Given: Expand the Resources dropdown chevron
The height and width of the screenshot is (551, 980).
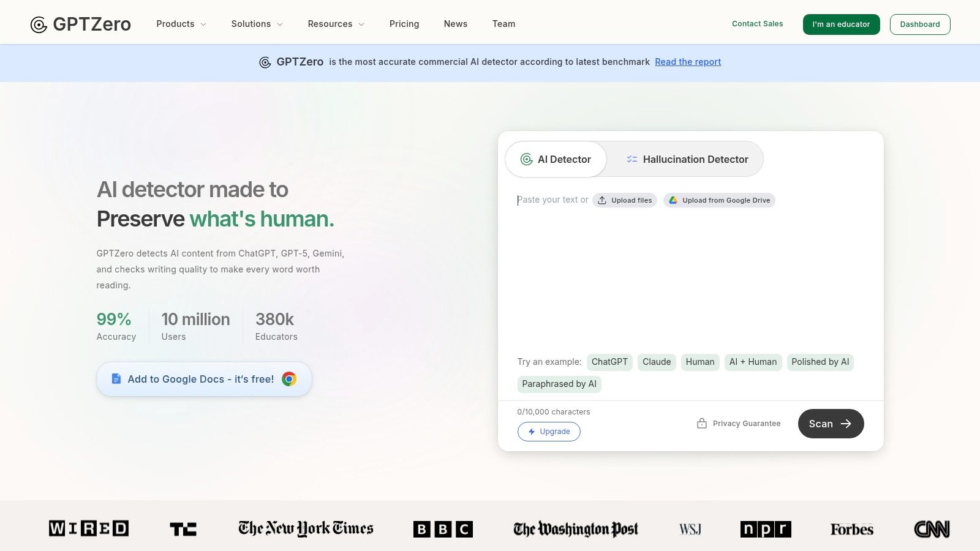Looking at the screenshot, I should 361,24.
